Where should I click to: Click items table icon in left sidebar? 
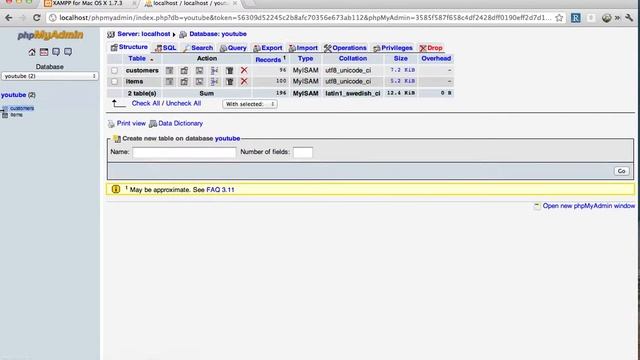pos(5,115)
